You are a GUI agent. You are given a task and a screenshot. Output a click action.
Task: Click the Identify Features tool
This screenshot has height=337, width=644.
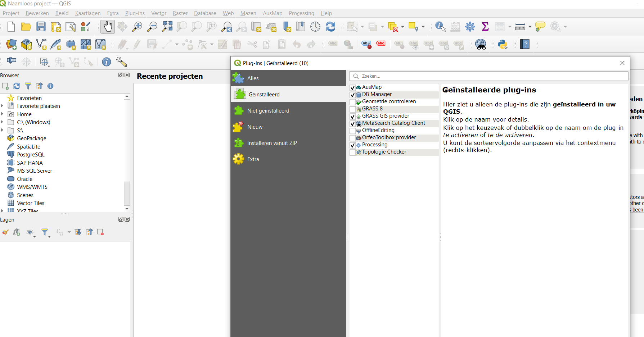point(440,27)
